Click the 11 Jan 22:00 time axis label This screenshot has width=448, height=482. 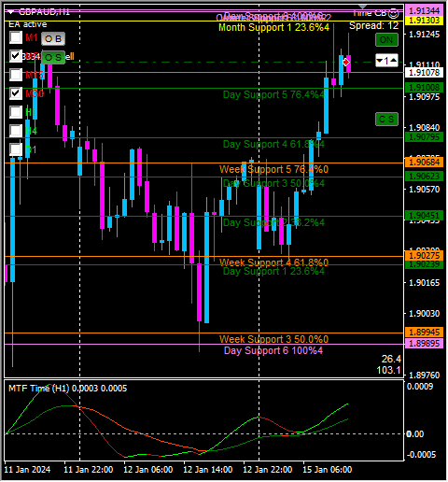tap(89, 470)
